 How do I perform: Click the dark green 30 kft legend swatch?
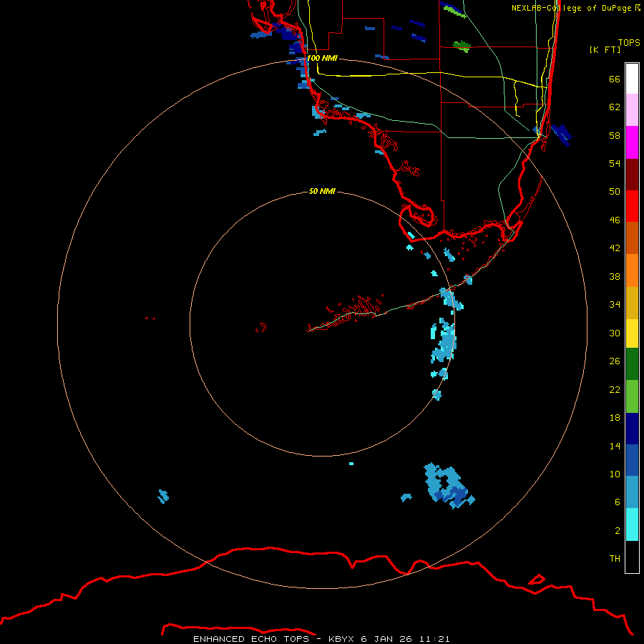click(632, 364)
